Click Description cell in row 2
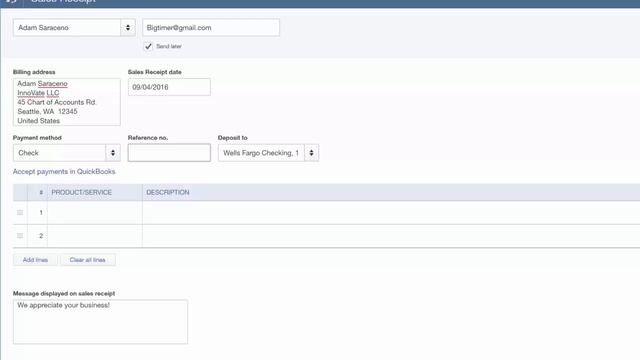640x360 pixels. coord(391,236)
